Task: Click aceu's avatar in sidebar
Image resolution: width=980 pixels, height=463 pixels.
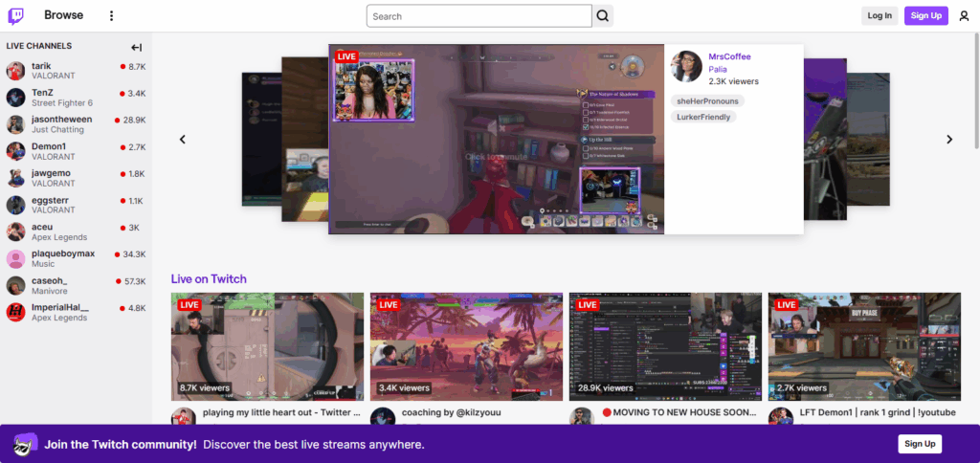Action: coord(15,231)
